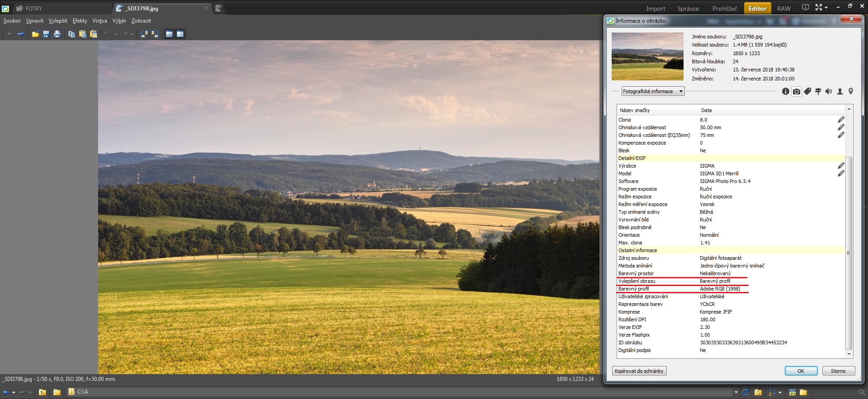Show the keywords tag icon section

click(x=807, y=91)
